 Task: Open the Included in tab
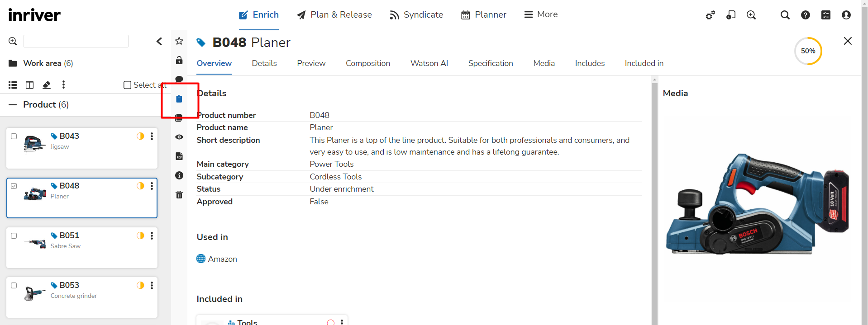(x=644, y=63)
